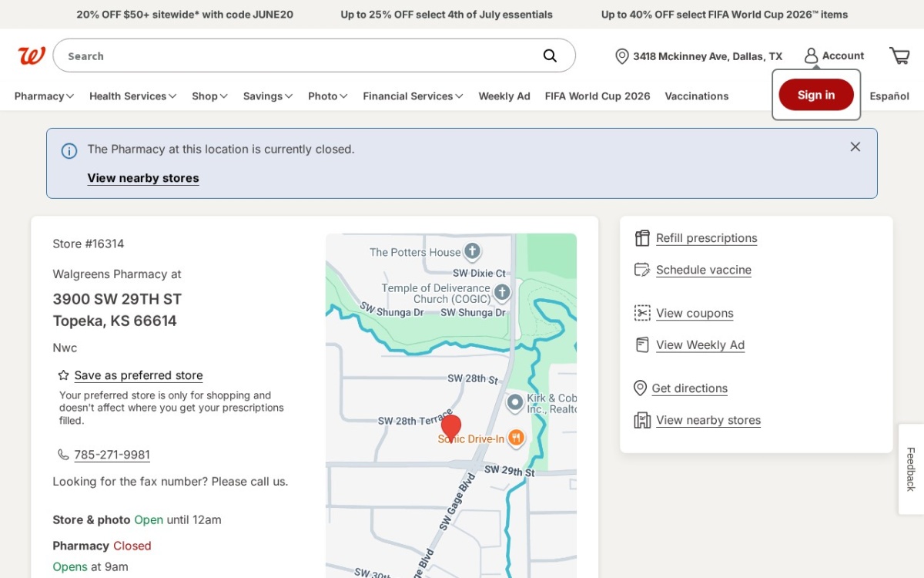Open FIFA World Cup 2026 nav item
The image size is (924, 578).
598,96
